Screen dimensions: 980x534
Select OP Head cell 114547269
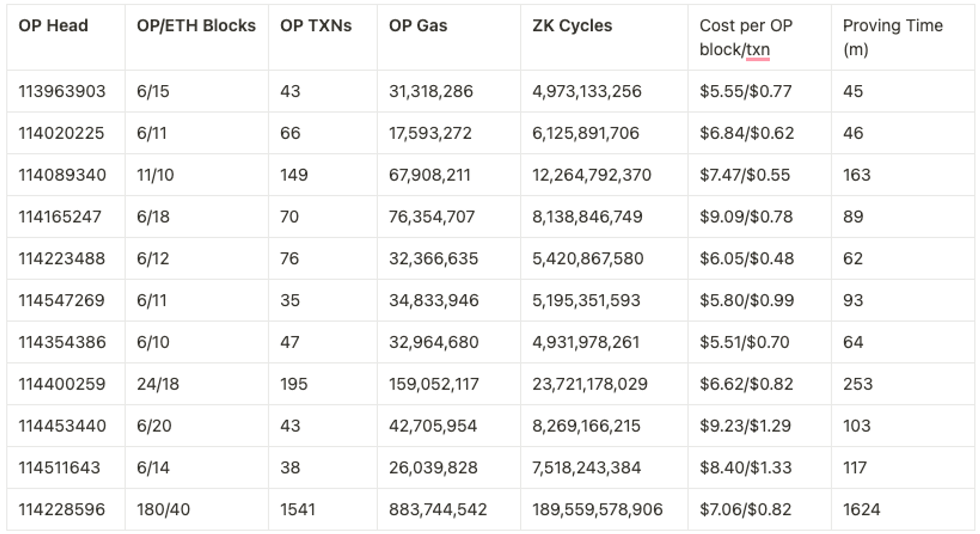pyautogui.click(x=62, y=300)
